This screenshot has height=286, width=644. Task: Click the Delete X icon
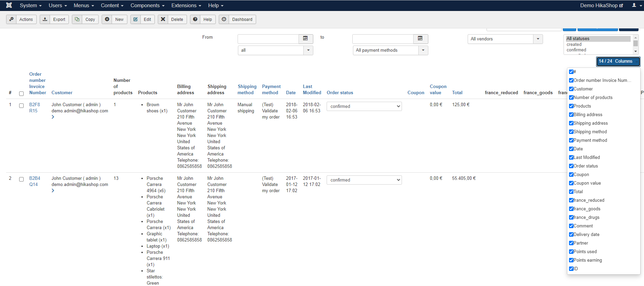(163, 20)
